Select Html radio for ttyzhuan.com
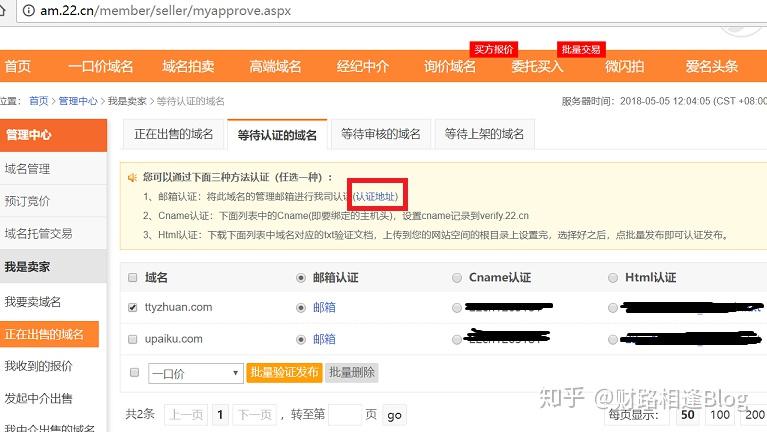This screenshot has height=432, width=767. (613, 308)
